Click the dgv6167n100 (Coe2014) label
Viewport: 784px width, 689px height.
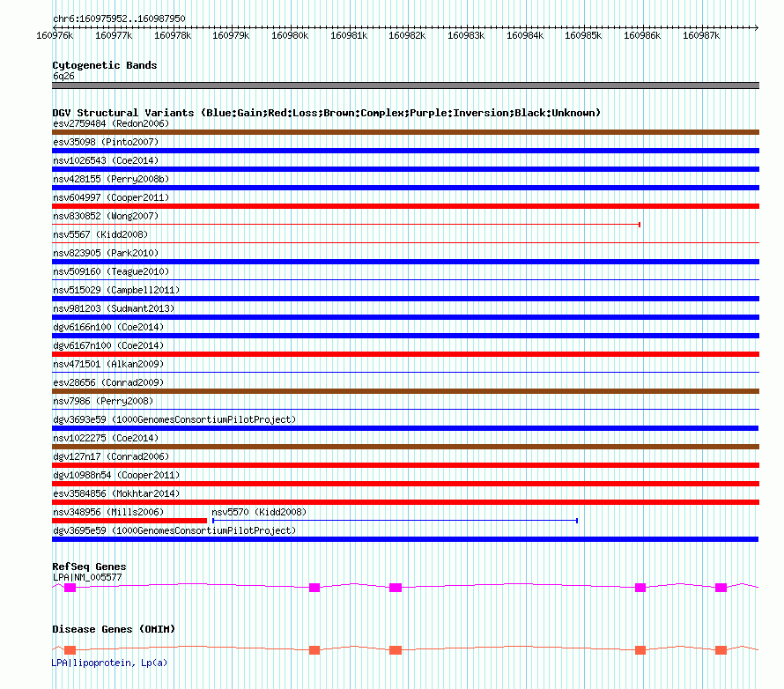tap(108, 345)
